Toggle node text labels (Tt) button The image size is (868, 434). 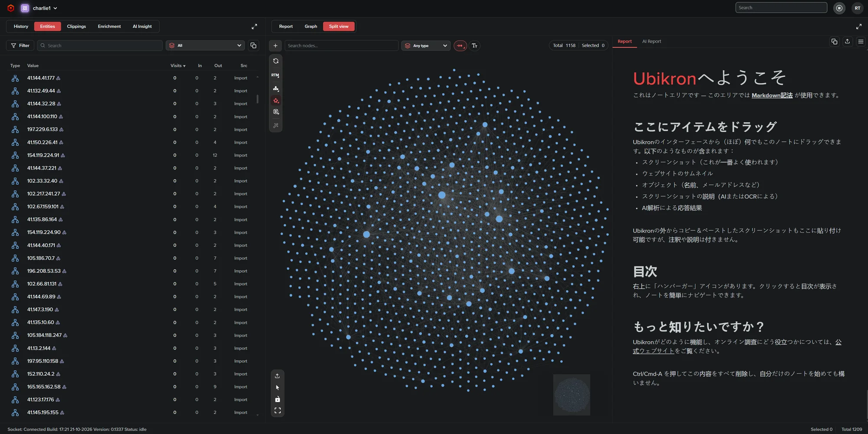(x=474, y=46)
